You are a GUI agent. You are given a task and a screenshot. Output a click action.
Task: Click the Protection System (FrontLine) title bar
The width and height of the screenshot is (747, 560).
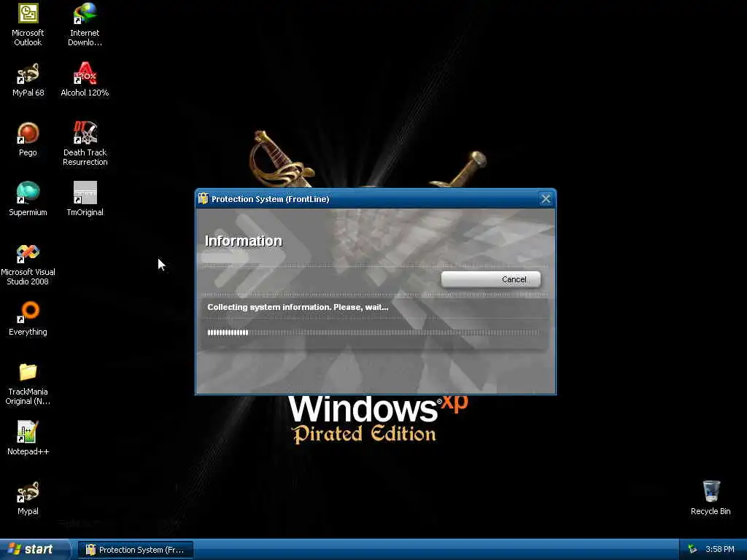pyautogui.click(x=375, y=199)
